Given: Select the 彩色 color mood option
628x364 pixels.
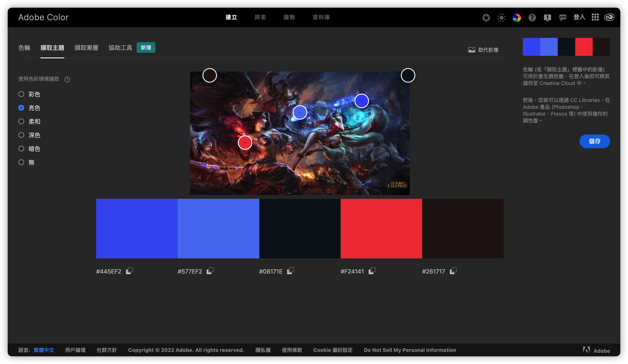Looking at the screenshot, I should [x=29, y=94].
